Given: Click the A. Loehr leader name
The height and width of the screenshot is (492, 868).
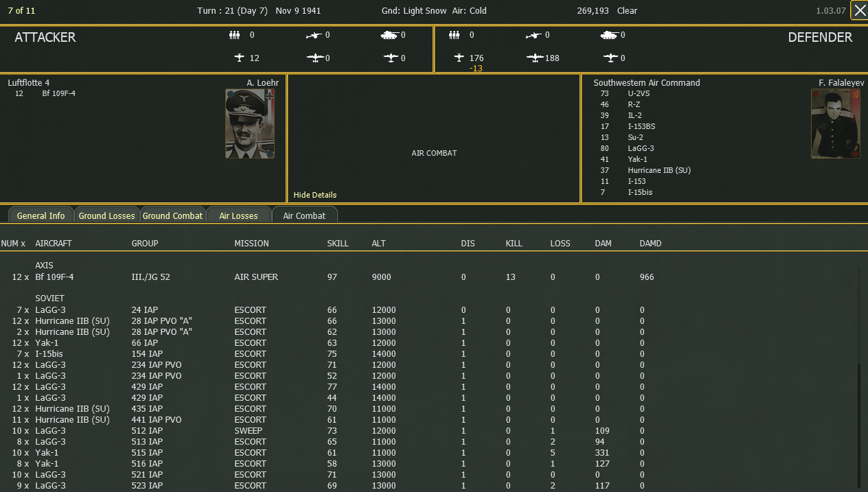Looking at the screenshot, I should pos(262,83).
